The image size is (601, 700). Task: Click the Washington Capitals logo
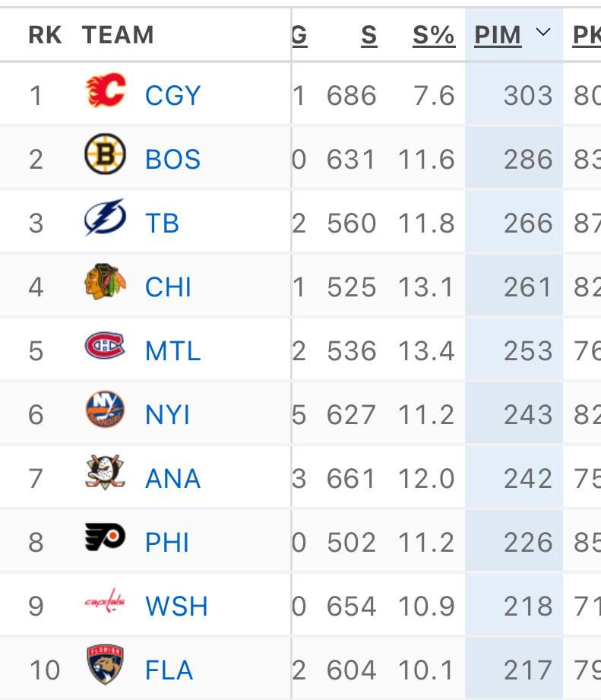[x=105, y=605]
